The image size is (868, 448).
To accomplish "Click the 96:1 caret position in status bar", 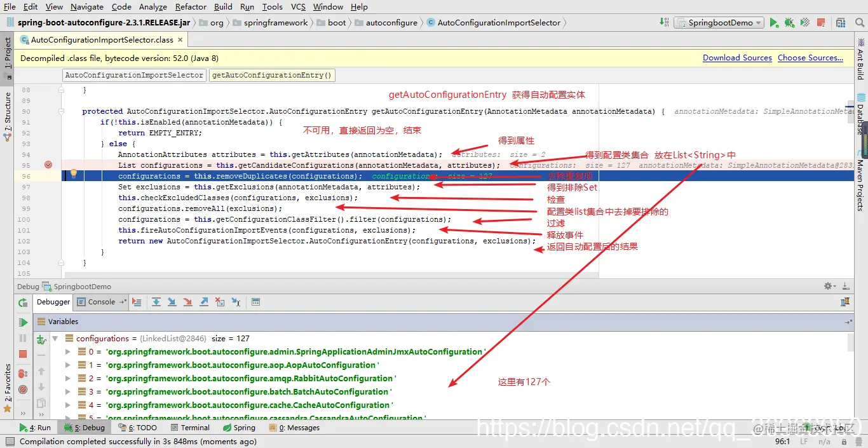I will 782,441.
